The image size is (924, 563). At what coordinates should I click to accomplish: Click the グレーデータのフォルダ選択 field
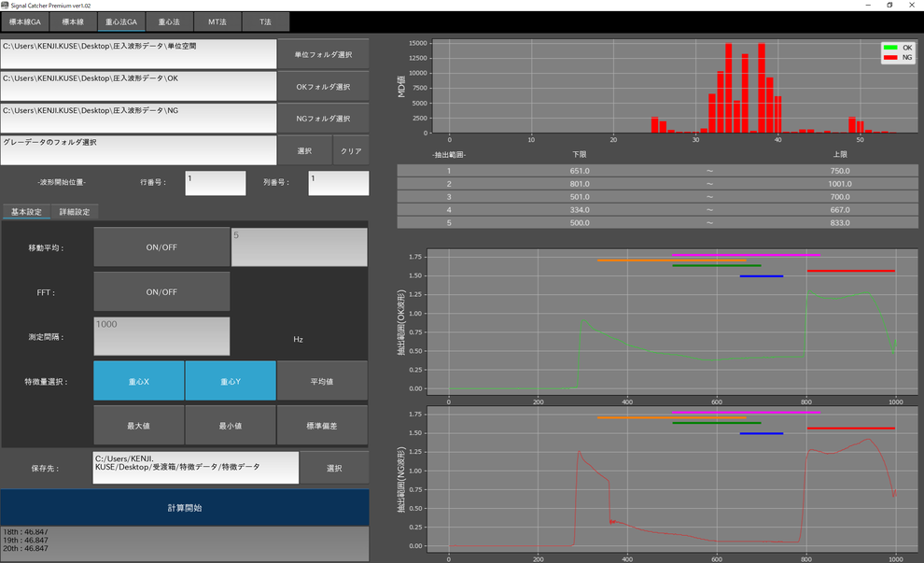click(x=138, y=150)
